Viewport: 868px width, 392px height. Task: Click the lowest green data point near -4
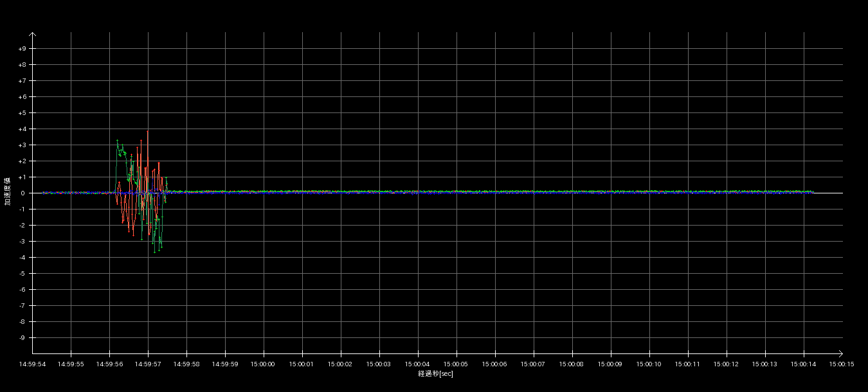click(154, 252)
